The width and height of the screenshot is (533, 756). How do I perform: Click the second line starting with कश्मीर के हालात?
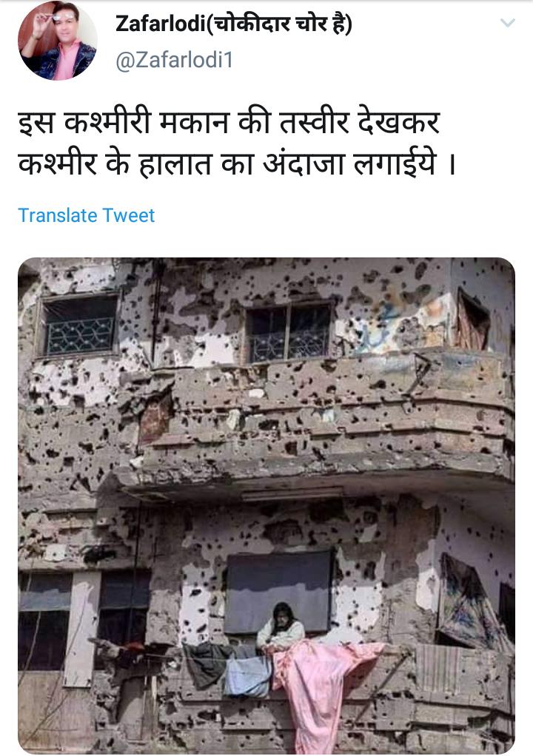237,164
